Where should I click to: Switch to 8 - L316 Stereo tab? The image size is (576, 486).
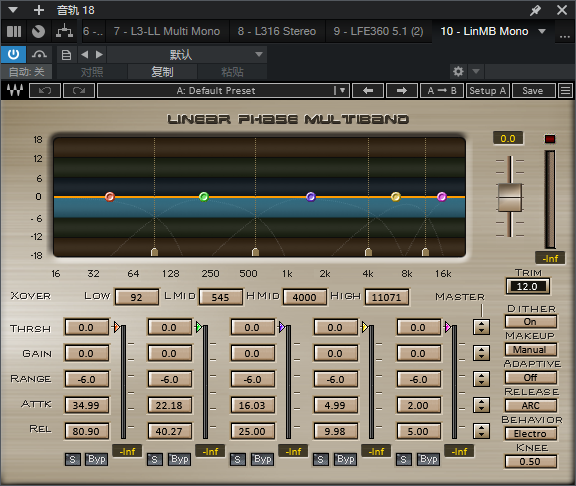point(277,31)
